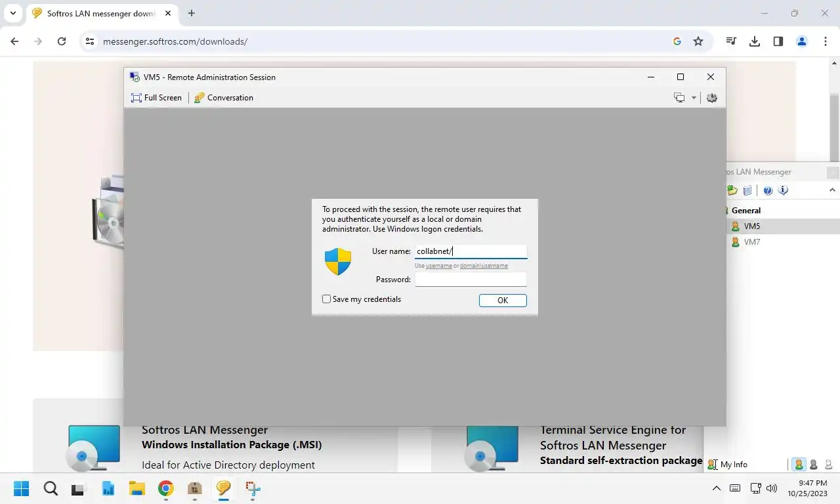View site information icon in address bar
This screenshot has height=504, width=840.
90,41
